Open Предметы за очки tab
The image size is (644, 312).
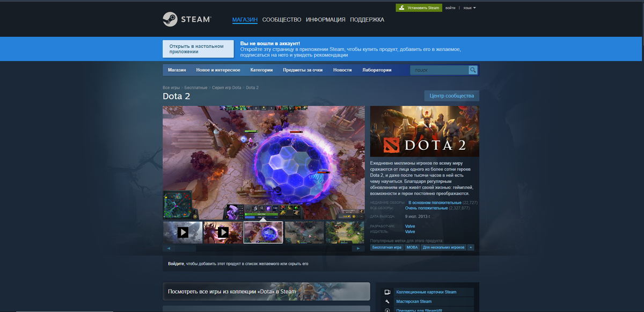[303, 70]
